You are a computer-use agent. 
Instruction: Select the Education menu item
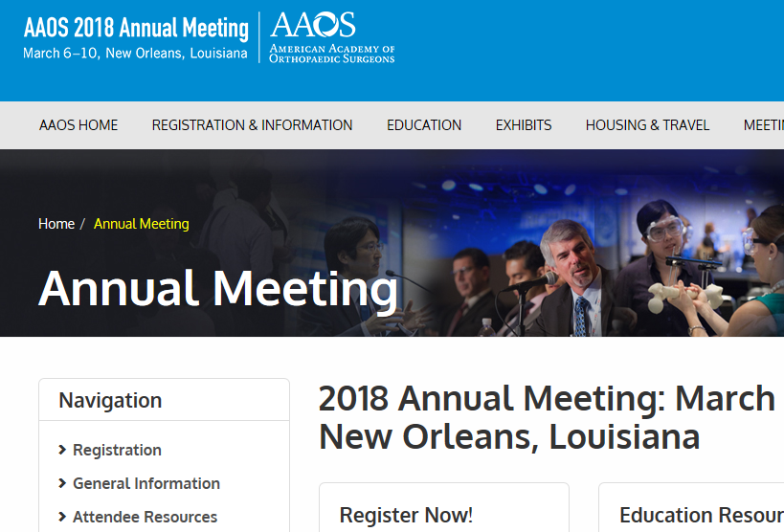pos(424,125)
